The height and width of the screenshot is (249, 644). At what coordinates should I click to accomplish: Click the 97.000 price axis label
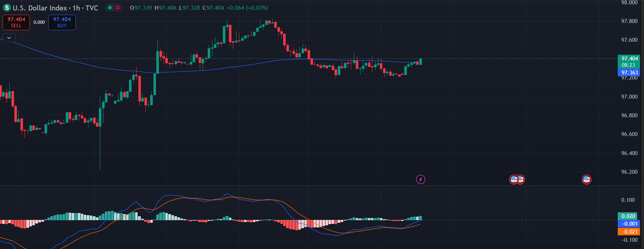[x=629, y=97]
